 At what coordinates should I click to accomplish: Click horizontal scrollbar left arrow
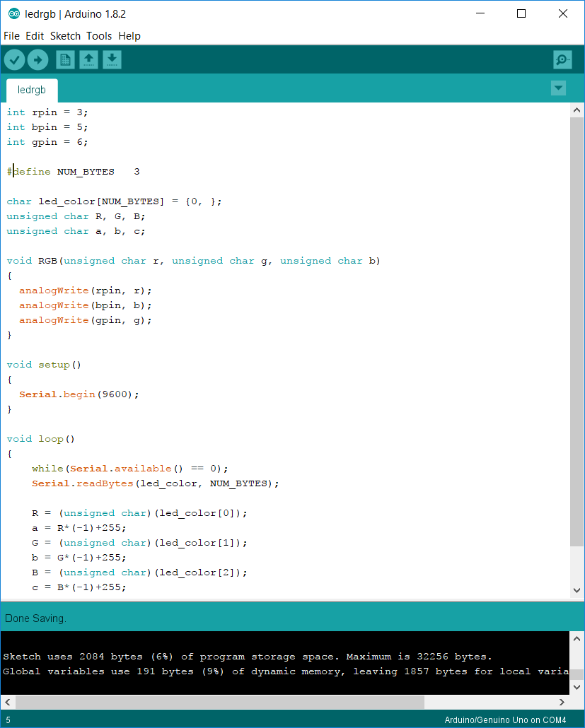[x=8, y=702]
